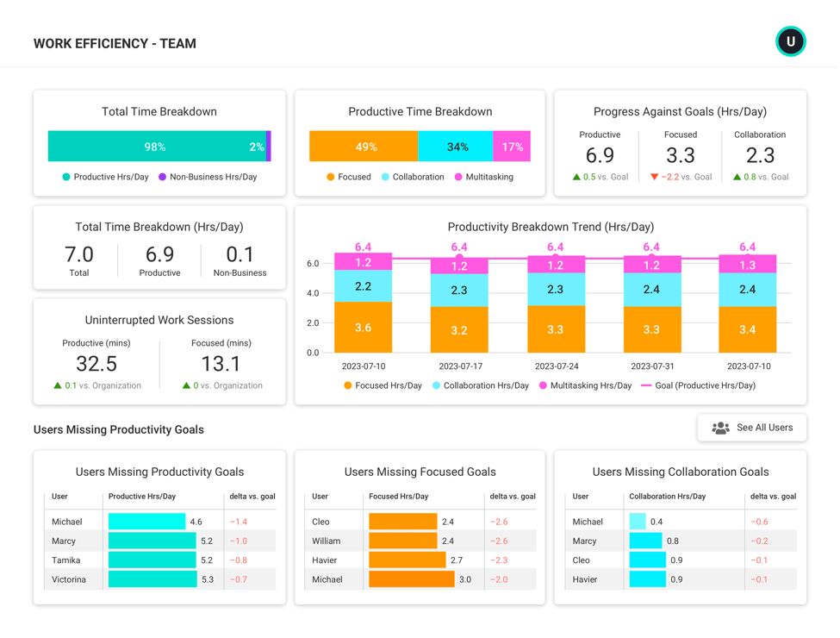The height and width of the screenshot is (638, 840).
Task: Click the 3.6 Focused bar for 2023-07-10
Action: click(364, 328)
